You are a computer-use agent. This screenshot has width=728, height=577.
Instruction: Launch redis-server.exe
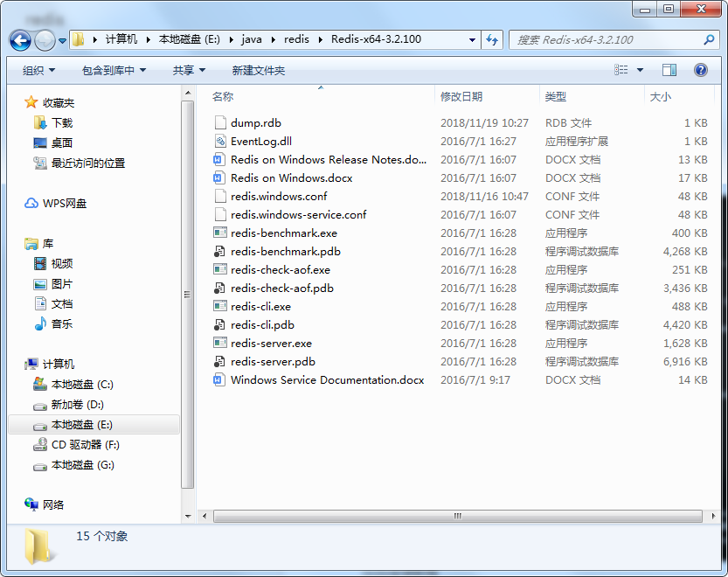point(269,344)
